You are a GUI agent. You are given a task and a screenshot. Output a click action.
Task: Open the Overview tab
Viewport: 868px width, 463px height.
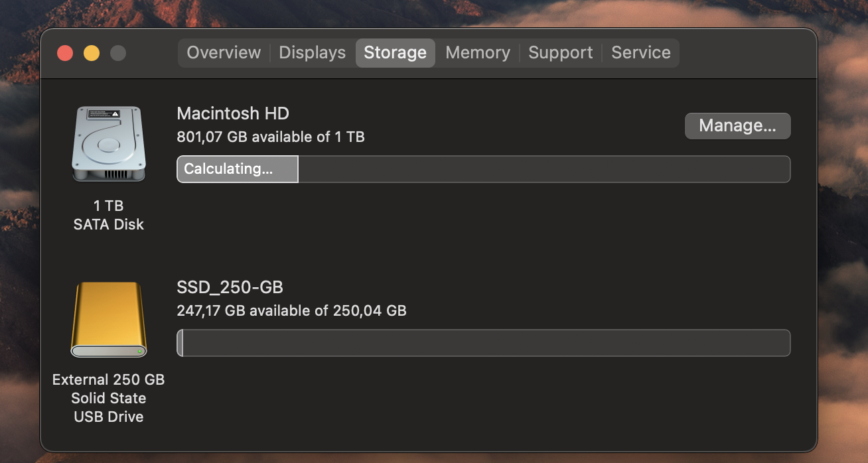click(224, 53)
